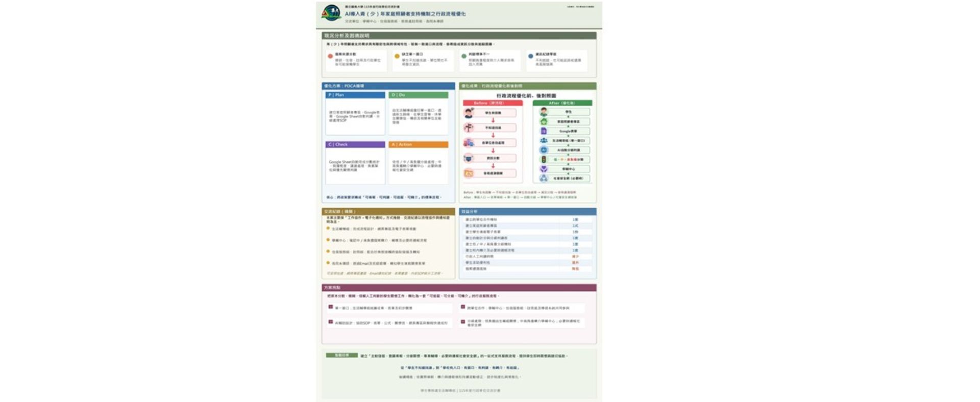Click the blue 'P | Plan' header
Image resolution: width=980 pixels, height=402 pixels.
(355, 95)
